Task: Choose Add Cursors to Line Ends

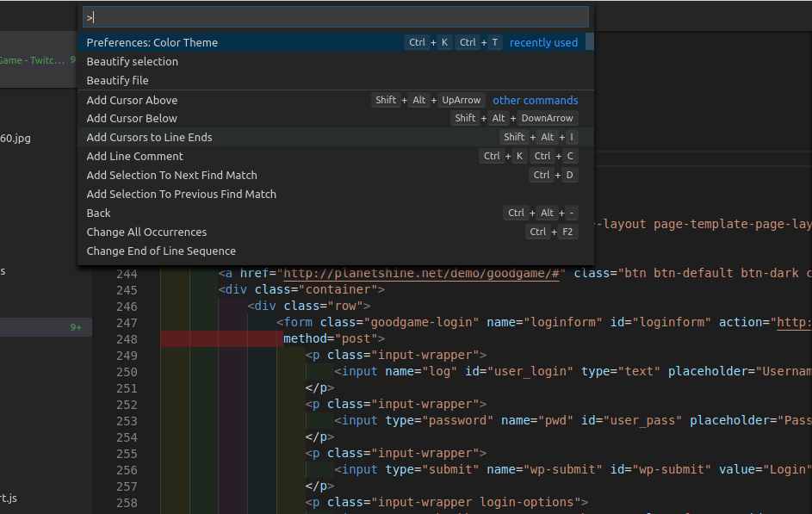Action: click(149, 137)
